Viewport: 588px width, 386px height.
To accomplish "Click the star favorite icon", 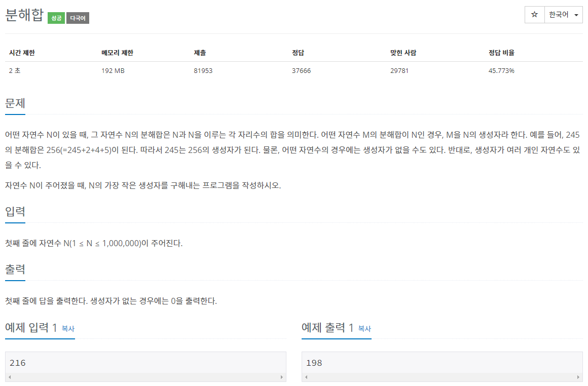I will [x=534, y=15].
